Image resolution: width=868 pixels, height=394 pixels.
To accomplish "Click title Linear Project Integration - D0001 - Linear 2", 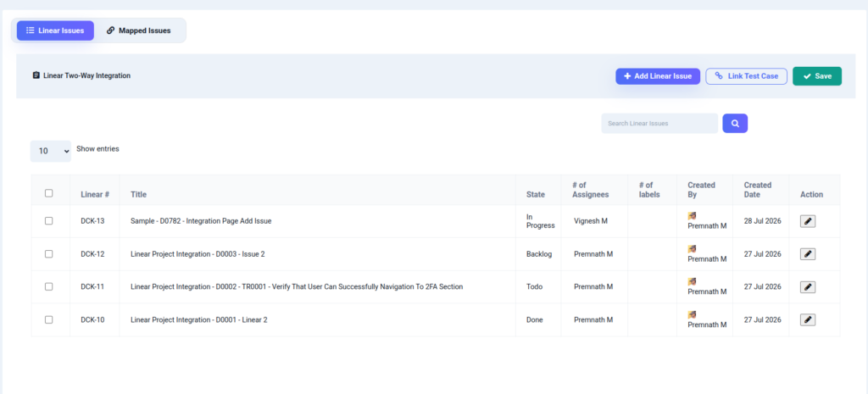I will (199, 319).
